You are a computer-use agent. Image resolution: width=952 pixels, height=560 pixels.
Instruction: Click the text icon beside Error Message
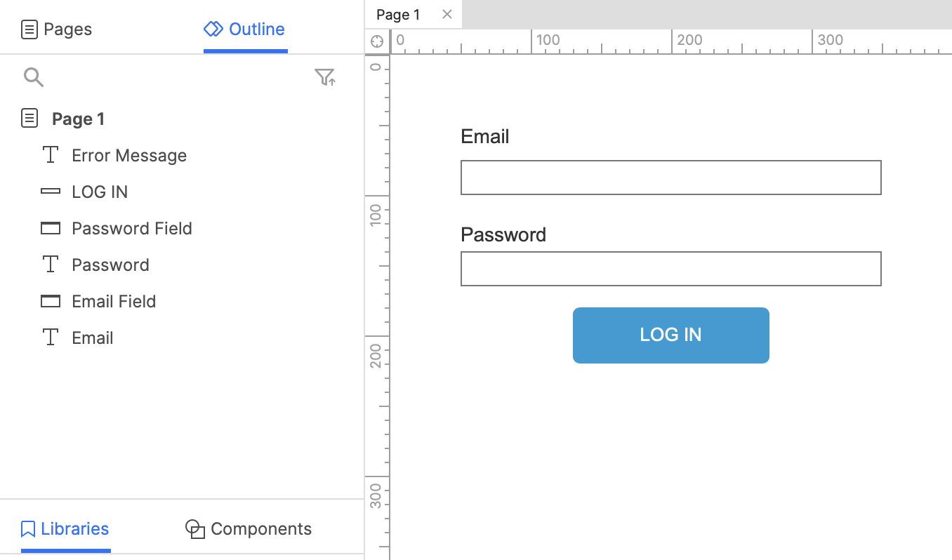(50, 154)
